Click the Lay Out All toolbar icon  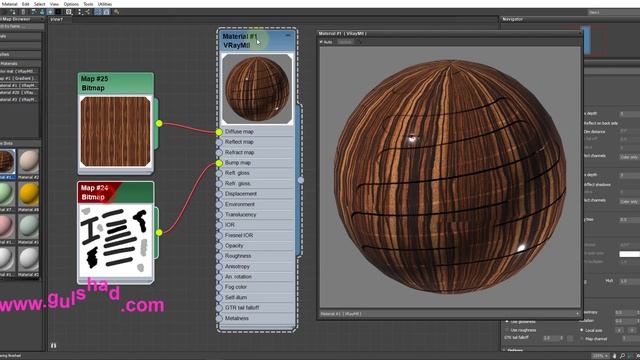pos(80,12)
